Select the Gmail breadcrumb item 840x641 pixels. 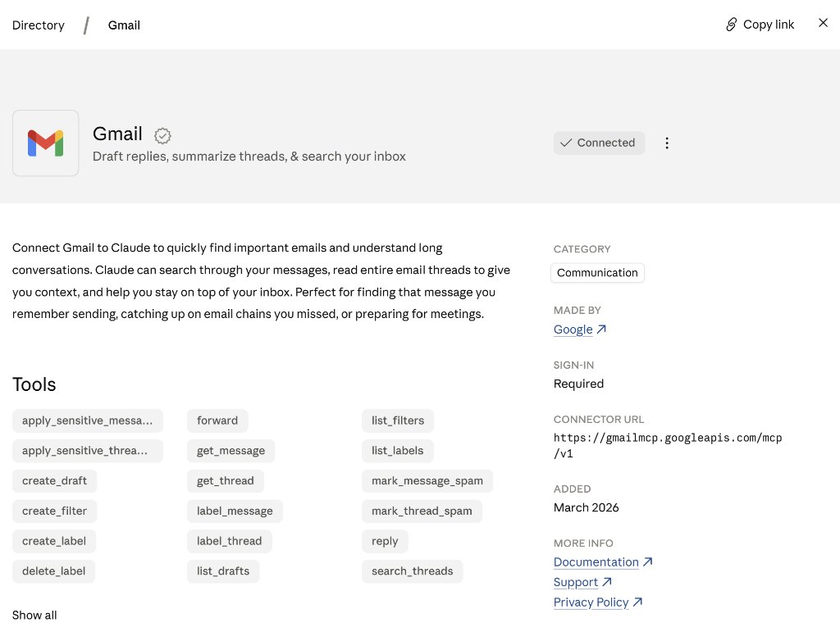[124, 25]
